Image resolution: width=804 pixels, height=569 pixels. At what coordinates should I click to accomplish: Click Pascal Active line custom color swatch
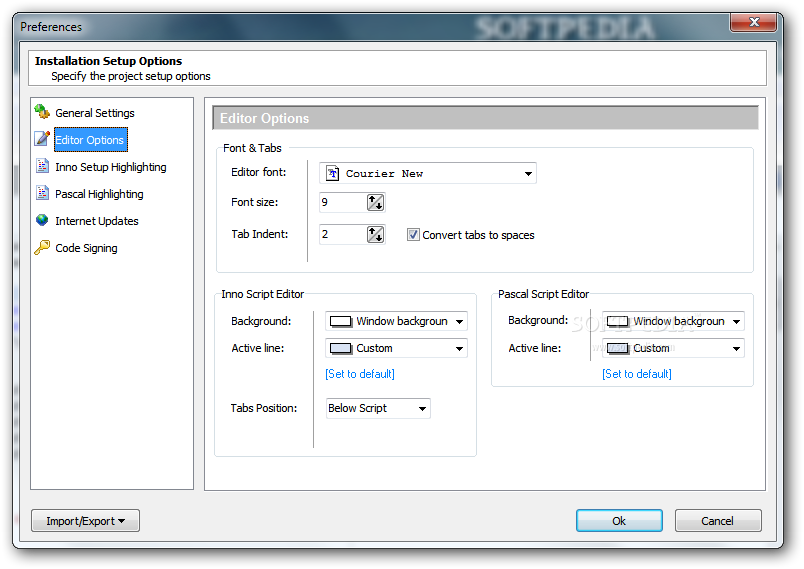pyautogui.click(x=618, y=349)
